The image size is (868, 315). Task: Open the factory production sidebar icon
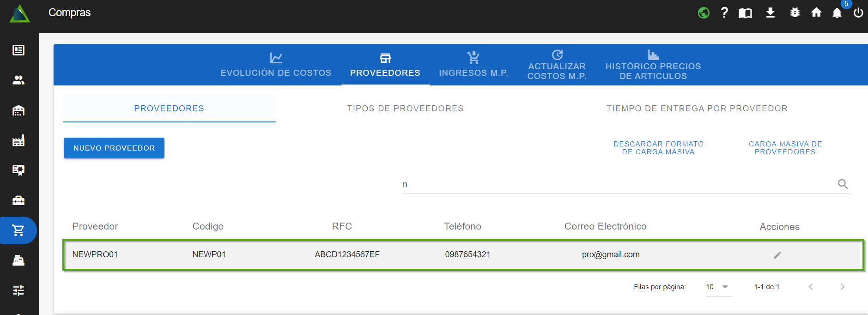click(x=18, y=140)
